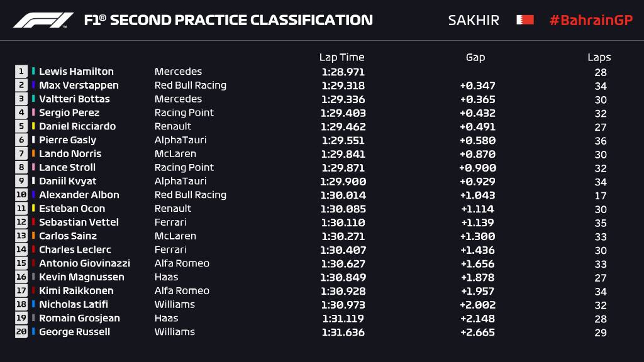
Task: Click yellow Renault color bar beside Esteban Ocon
Action: click(x=34, y=209)
